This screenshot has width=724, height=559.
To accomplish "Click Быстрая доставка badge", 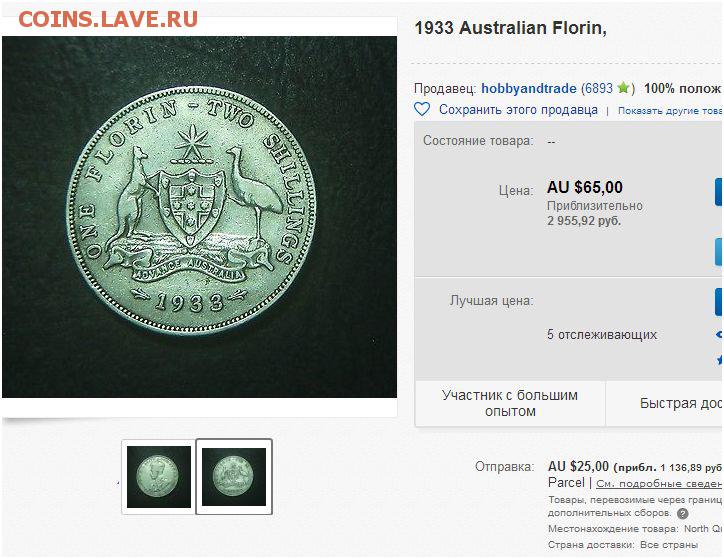I will pyautogui.click(x=665, y=403).
